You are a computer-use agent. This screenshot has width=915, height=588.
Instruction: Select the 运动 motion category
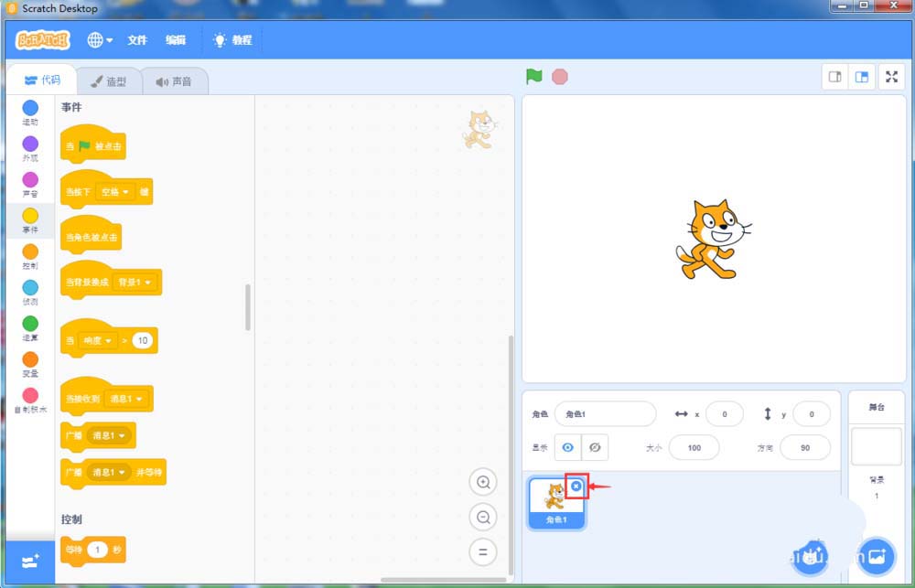coord(30,113)
